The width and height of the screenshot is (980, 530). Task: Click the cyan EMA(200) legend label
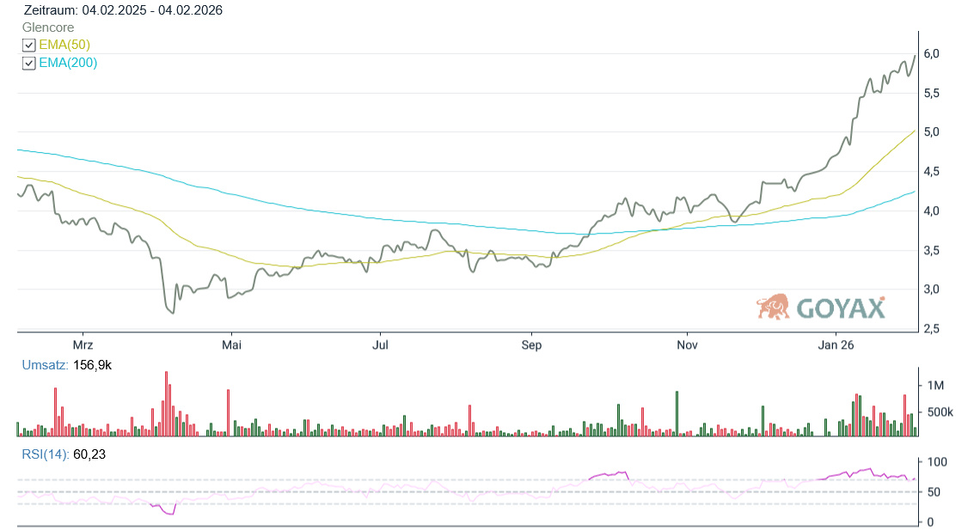click(68, 63)
